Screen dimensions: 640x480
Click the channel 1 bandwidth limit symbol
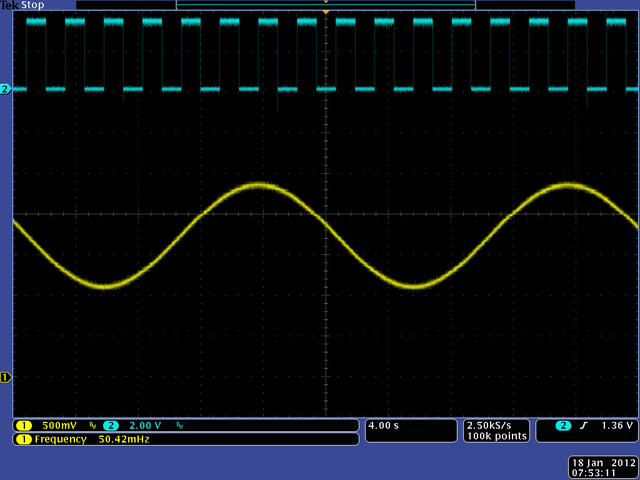click(93, 426)
